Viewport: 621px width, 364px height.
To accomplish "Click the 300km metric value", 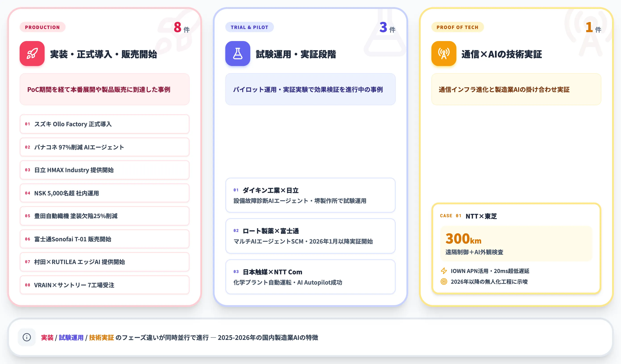I will pyautogui.click(x=463, y=239).
